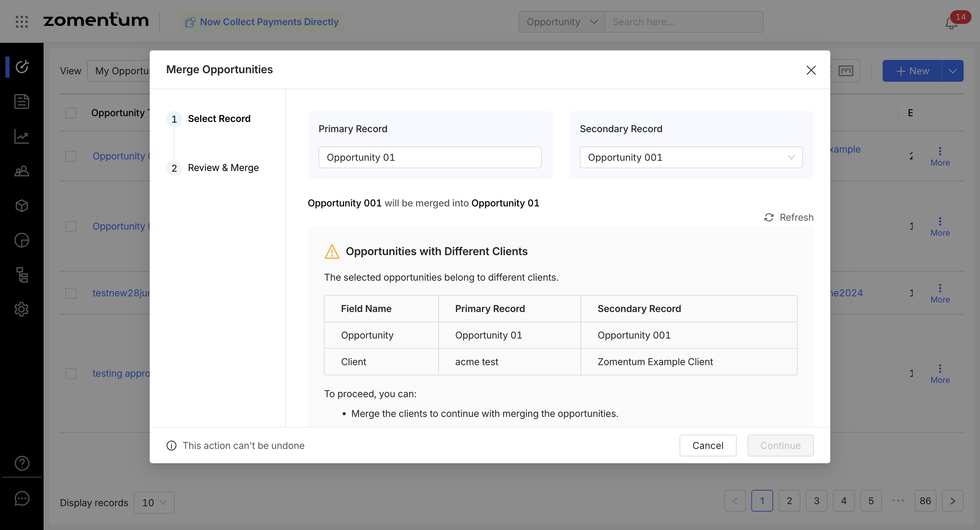Open the Opportunity search type dropdown
The height and width of the screenshot is (530, 980).
point(561,22)
